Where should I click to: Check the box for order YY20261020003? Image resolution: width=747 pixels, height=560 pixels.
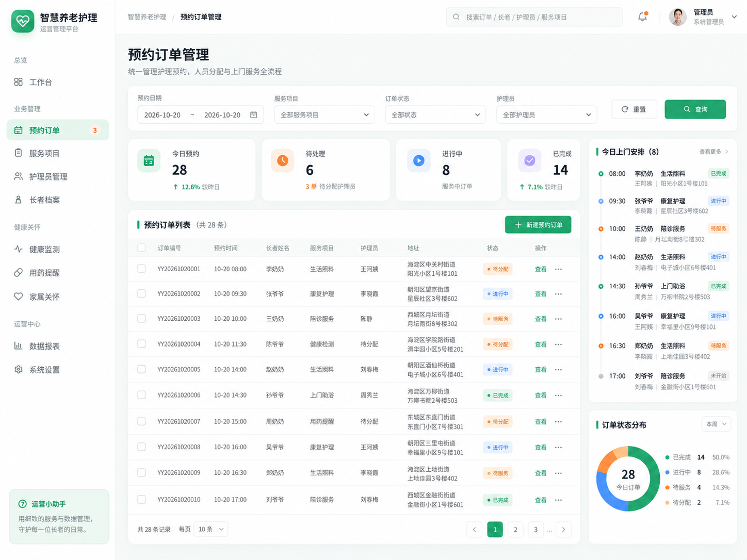tap(141, 319)
